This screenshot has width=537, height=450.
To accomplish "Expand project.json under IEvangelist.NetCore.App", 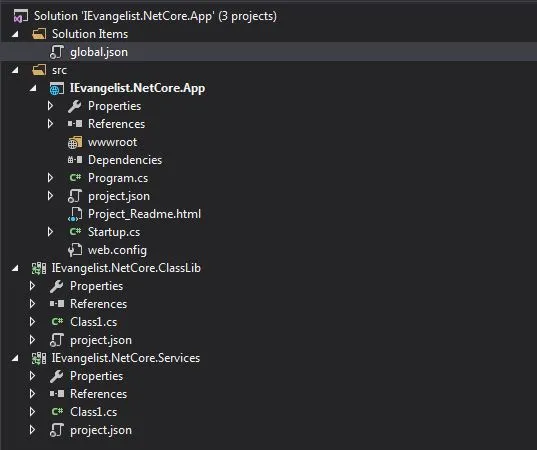I will point(50,196).
